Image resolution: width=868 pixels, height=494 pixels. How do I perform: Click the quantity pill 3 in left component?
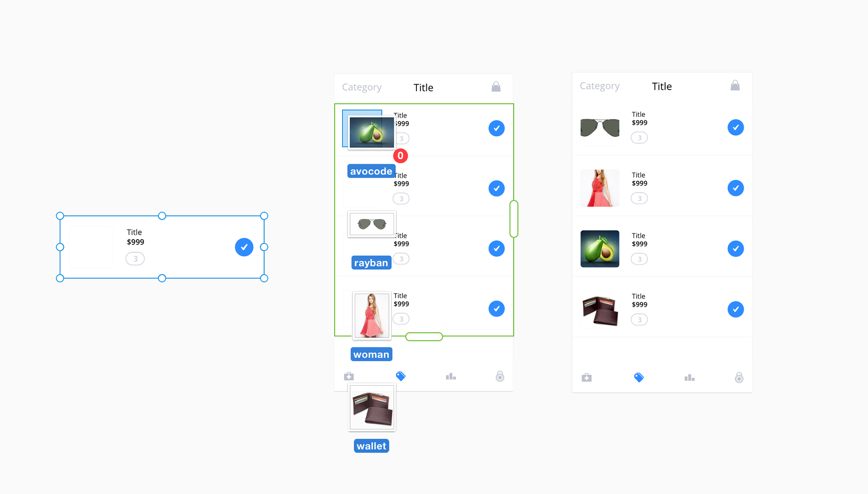tap(135, 258)
